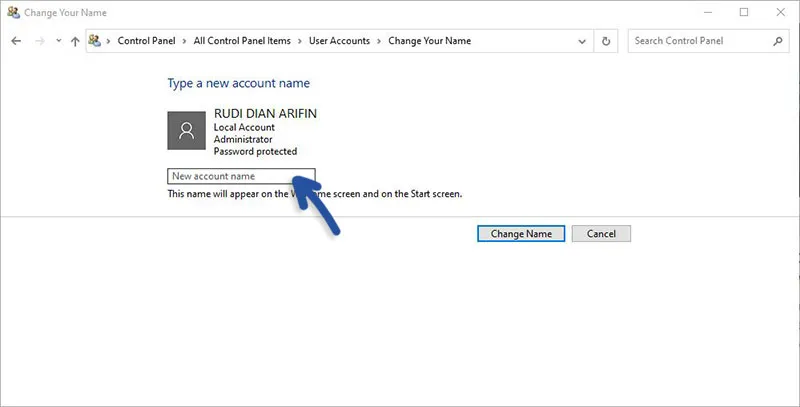Expand the chevron after User Accounts breadcrumb
This screenshot has width=800, height=407.
(x=379, y=41)
